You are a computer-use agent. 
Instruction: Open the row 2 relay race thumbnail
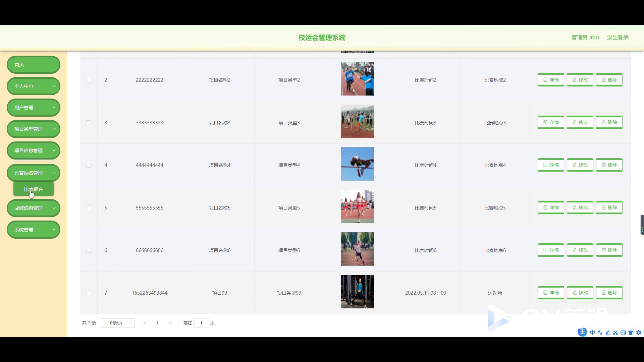coord(358,79)
